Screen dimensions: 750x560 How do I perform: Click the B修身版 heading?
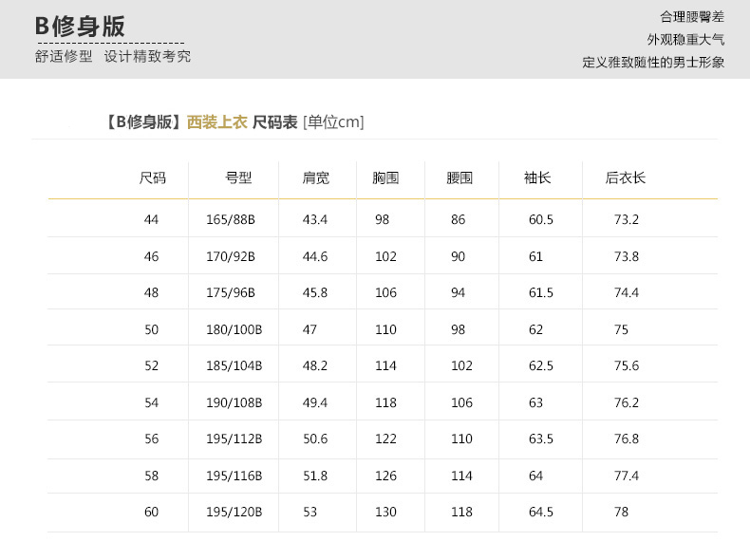coord(81,27)
